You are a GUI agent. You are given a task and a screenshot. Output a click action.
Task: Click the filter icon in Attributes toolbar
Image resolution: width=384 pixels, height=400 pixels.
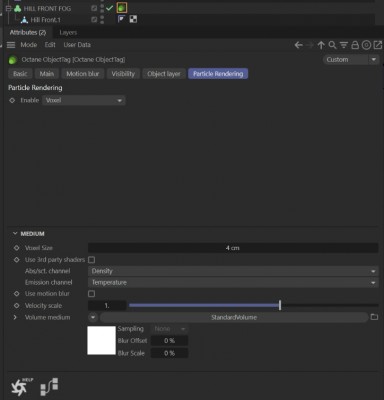coord(344,45)
